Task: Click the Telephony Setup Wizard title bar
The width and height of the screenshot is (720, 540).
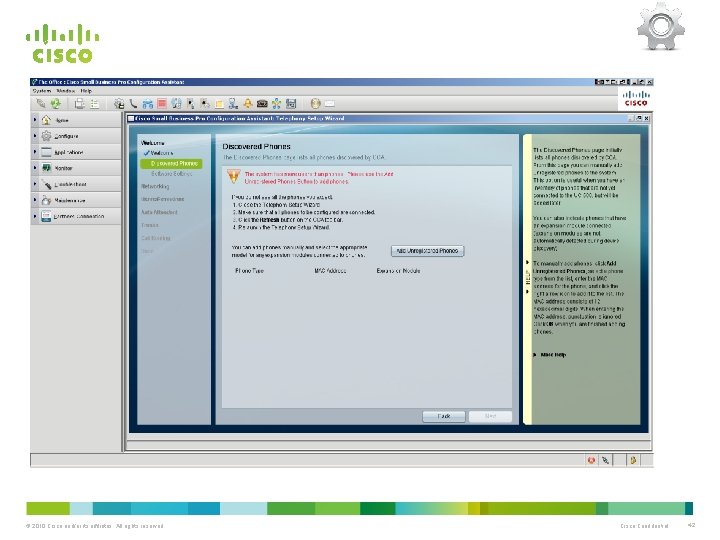Action: 389,118
